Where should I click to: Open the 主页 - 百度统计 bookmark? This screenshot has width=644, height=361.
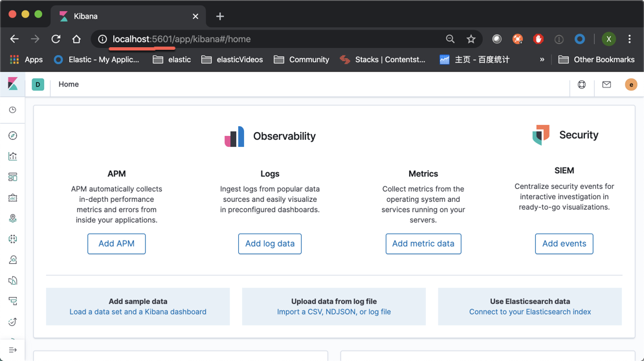coord(475,60)
